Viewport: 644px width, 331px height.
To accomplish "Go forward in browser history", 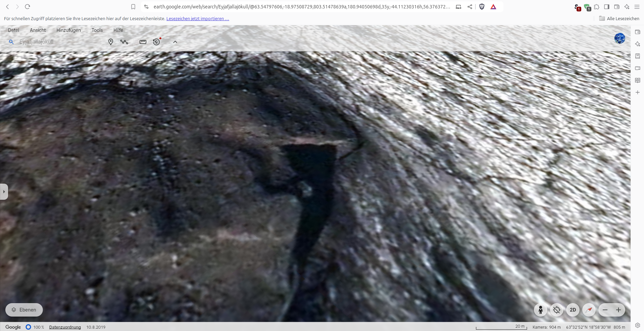I will pyautogui.click(x=17, y=7).
